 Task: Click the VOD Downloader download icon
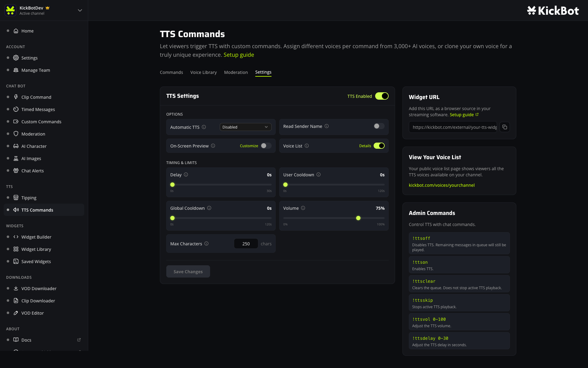16,289
